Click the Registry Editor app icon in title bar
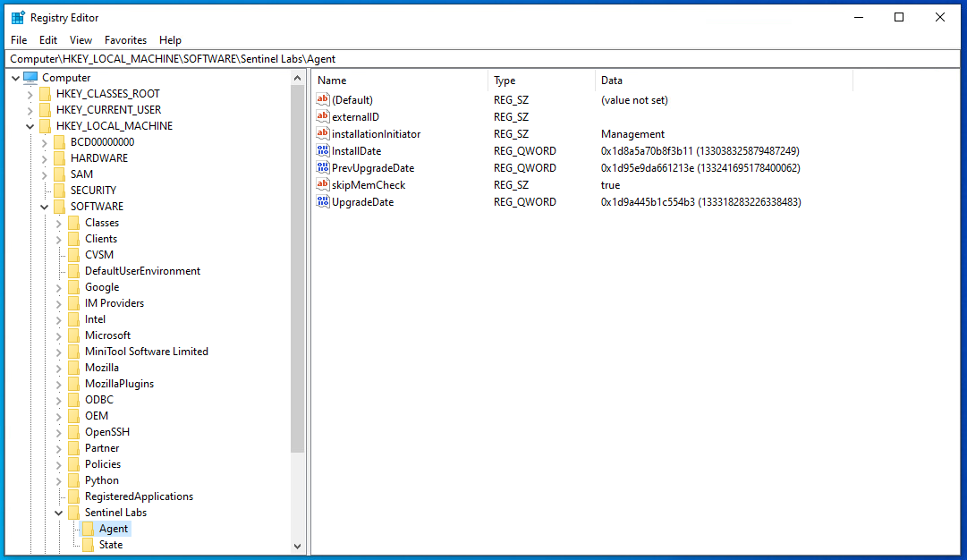Screen dimensions: 967x560 click(18, 17)
